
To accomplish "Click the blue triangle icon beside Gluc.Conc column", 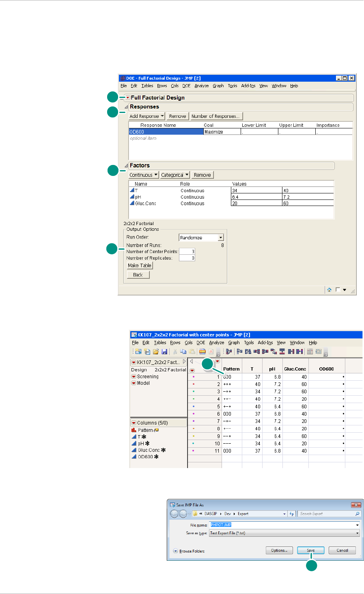I will coord(134,450).
